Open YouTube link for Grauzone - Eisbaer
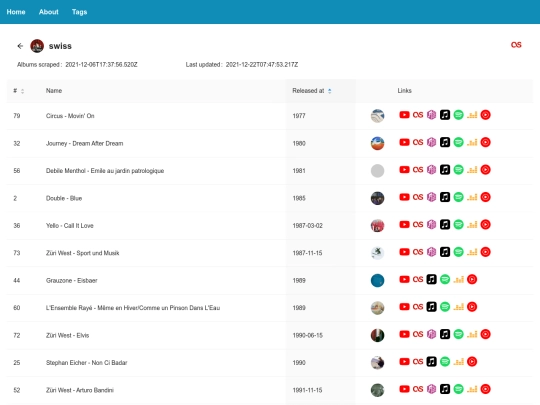 [404, 279]
